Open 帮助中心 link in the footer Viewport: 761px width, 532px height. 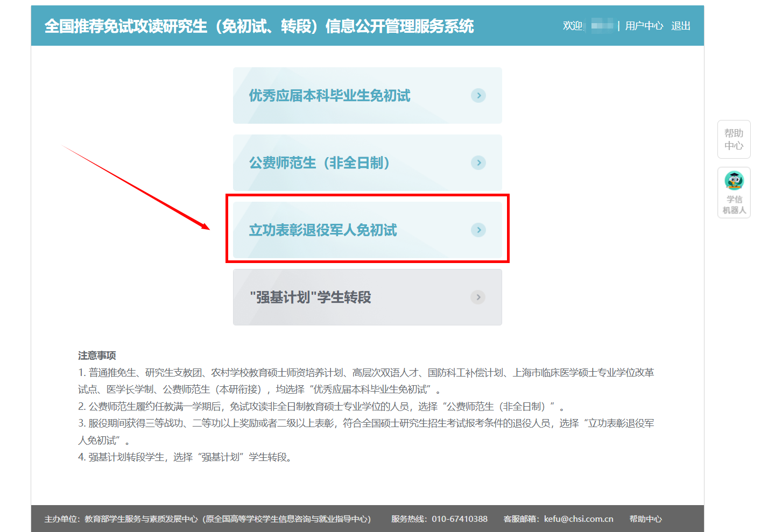tap(645, 519)
